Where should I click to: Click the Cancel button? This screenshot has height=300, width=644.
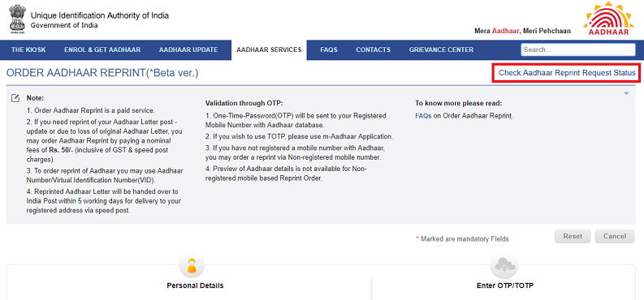615,236
